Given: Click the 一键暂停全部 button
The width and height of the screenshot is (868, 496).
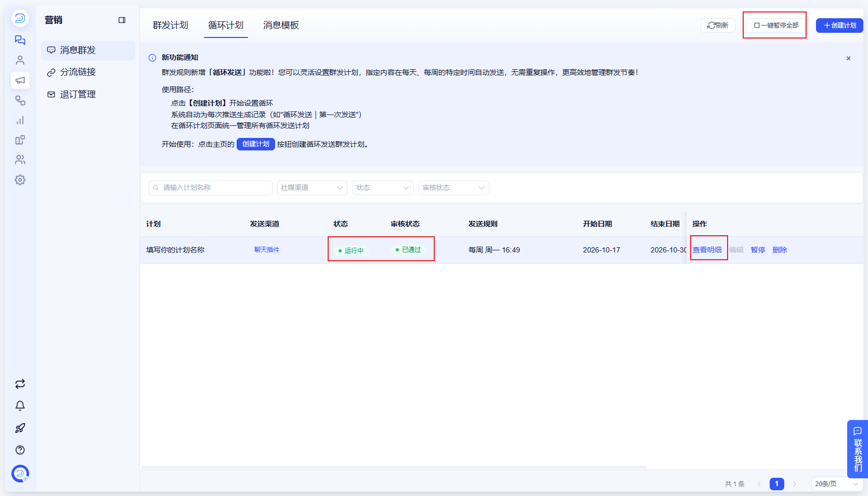Looking at the screenshot, I should tap(776, 26).
